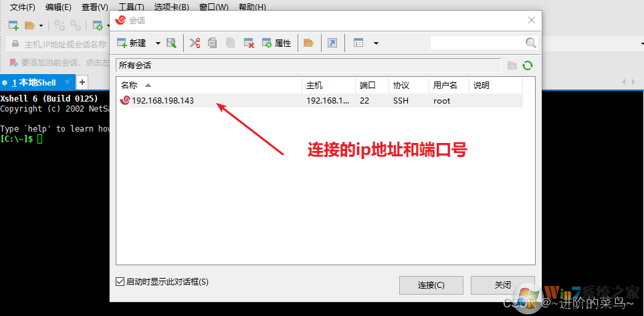Click main toolbar session properties gear icon
This screenshot has height=316, width=644.
click(x=98, y=25)
